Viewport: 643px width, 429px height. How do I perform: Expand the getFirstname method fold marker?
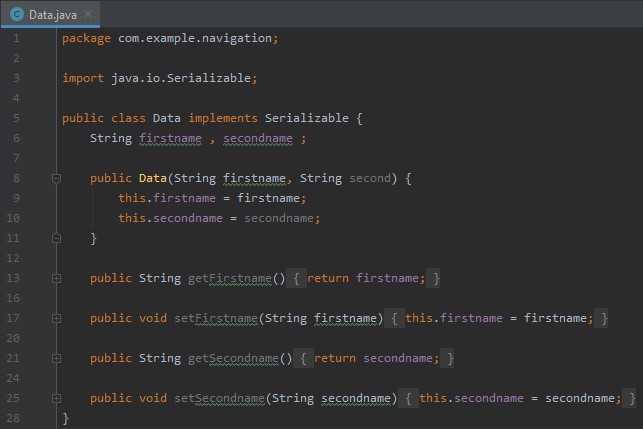click(57, 278)
